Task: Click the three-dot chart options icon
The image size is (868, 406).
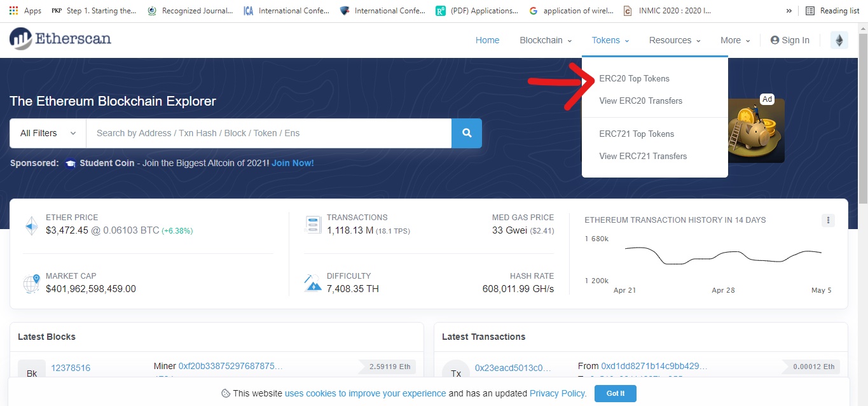Action: pyautogui.click(x=828, y=220)
